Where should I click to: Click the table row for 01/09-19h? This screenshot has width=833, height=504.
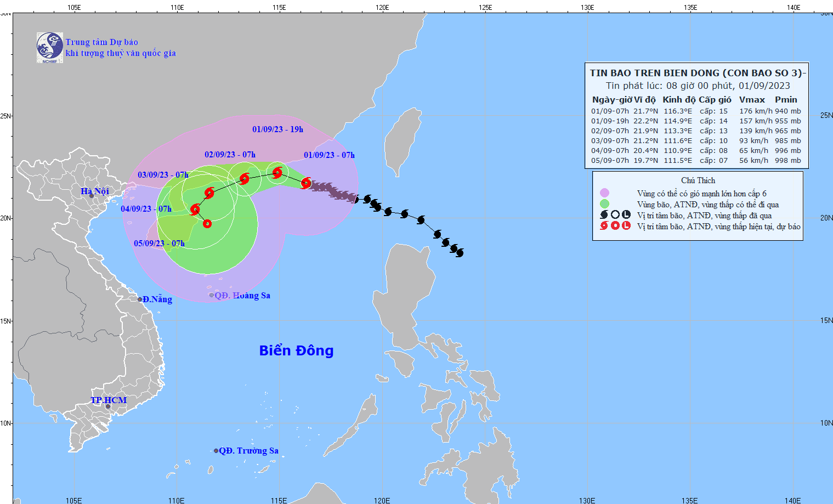(x=696, y=121)
